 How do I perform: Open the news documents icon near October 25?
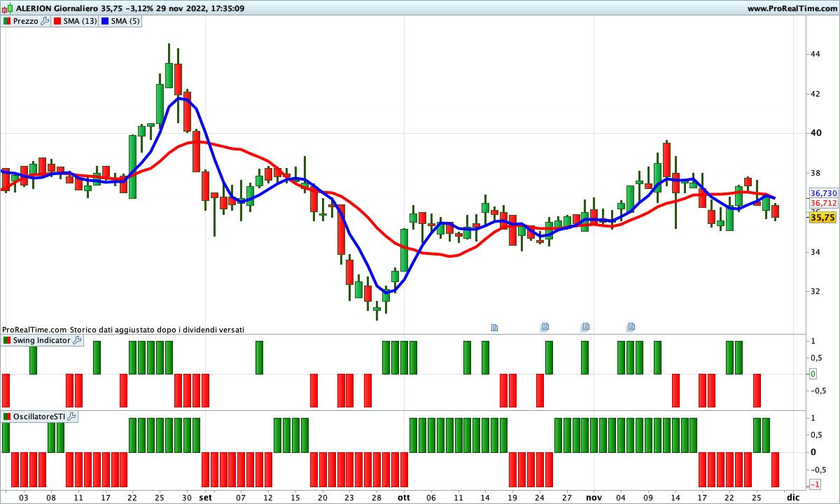pos(545,327)
